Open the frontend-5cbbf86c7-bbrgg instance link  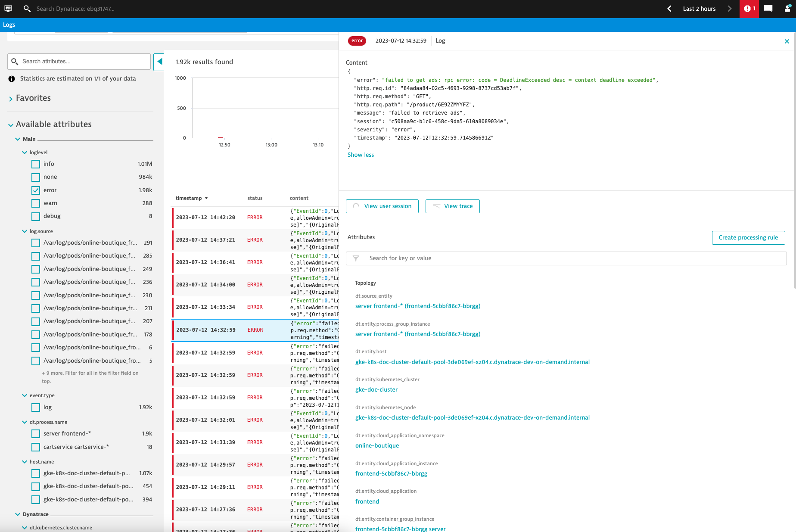coord(392,474)
